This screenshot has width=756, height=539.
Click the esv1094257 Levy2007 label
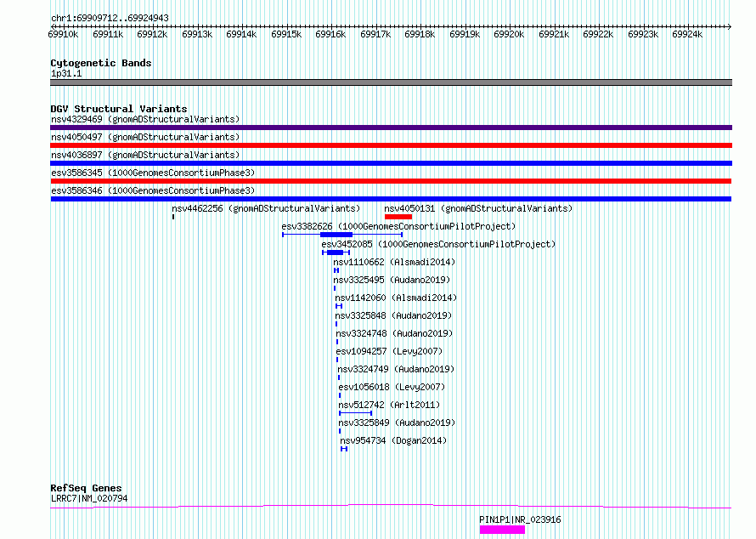click(389, 351)
